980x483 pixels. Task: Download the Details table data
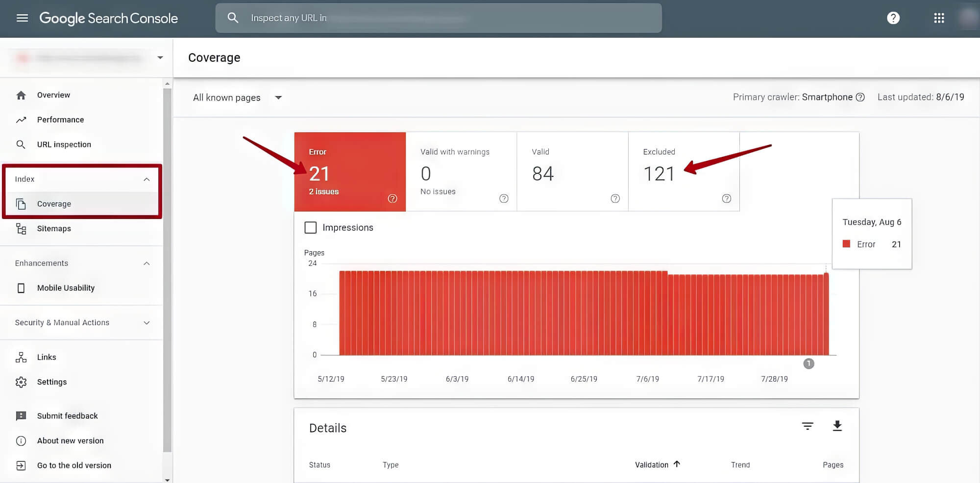tap(837, 426)
